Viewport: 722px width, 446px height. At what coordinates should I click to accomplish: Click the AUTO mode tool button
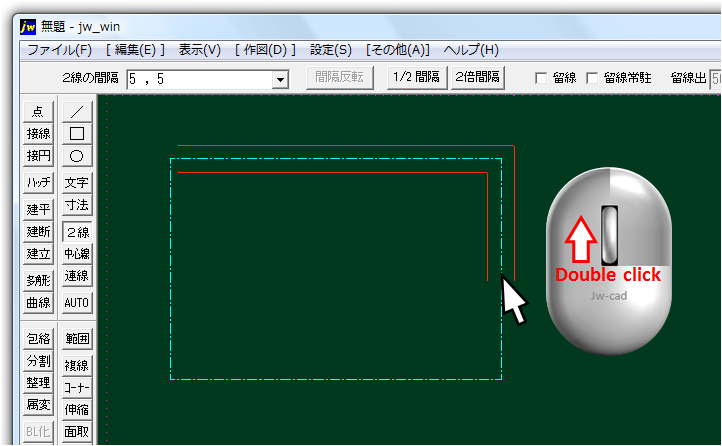(77, 302)
